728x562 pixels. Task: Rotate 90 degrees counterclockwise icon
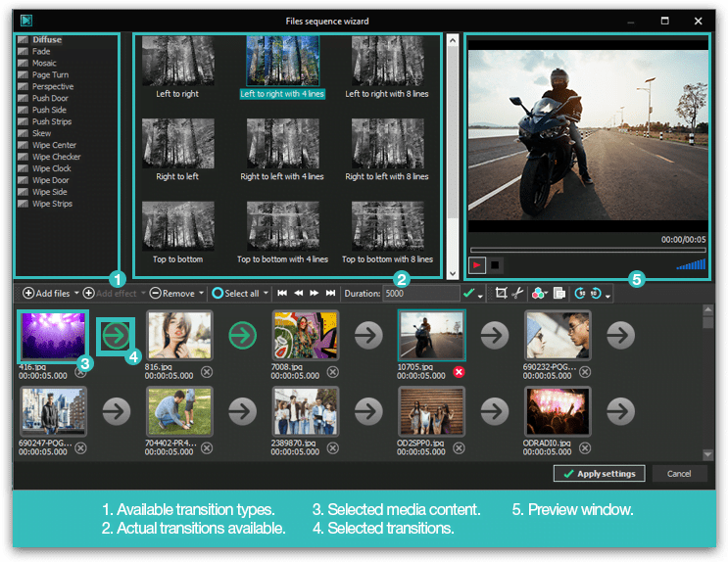point(596,294)
